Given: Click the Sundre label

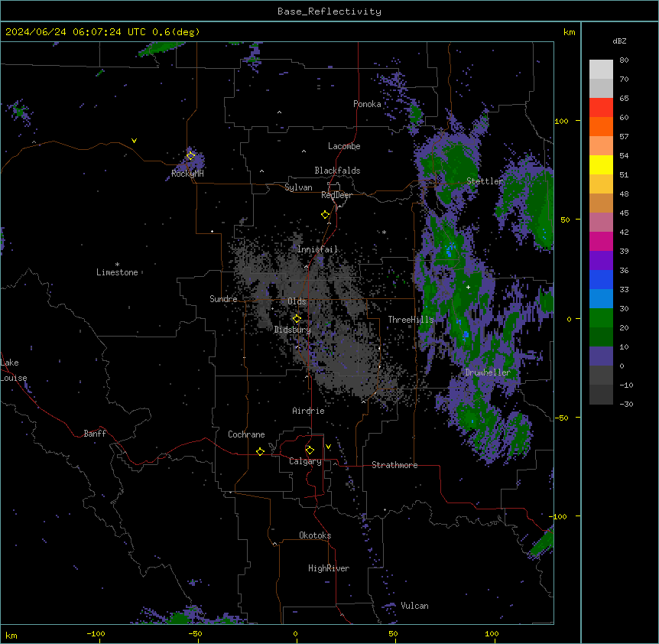Looking at the screenshot, I should point(223,299).
